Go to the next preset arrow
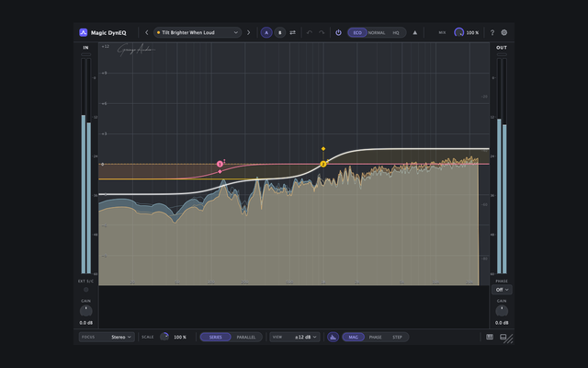 [x=248, y=33]
